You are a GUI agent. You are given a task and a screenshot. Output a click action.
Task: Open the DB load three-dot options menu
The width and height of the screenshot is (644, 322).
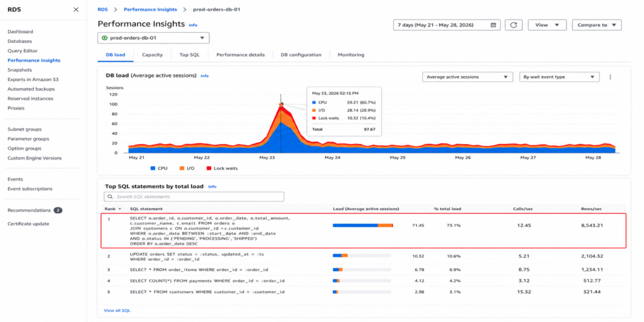610,77
